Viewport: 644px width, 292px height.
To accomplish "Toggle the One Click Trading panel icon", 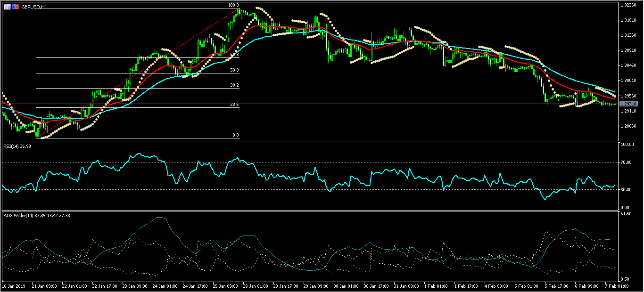I will (15, 7).
